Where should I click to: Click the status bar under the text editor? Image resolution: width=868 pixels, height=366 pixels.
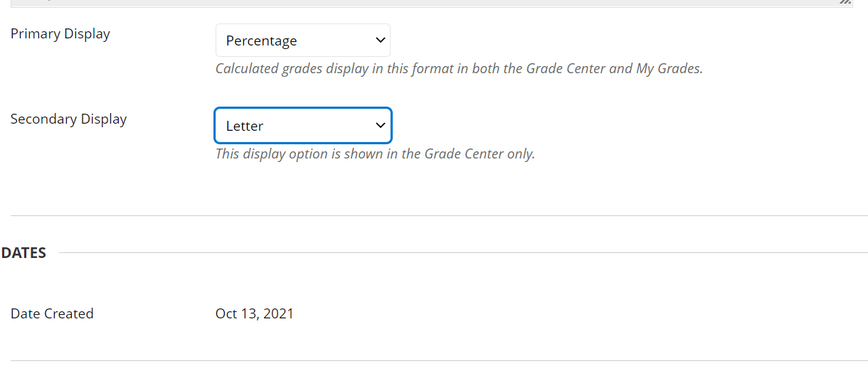427,3
